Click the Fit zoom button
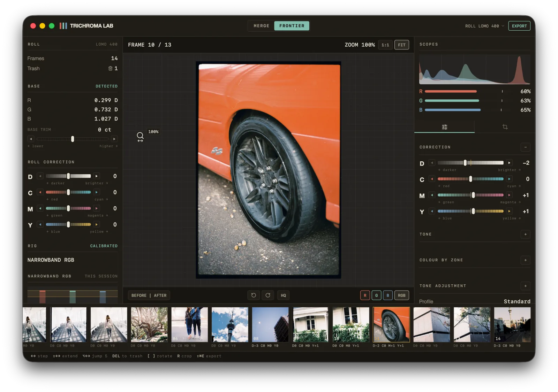This screenshot has width=558, height=392. click(x=402, y=45)
